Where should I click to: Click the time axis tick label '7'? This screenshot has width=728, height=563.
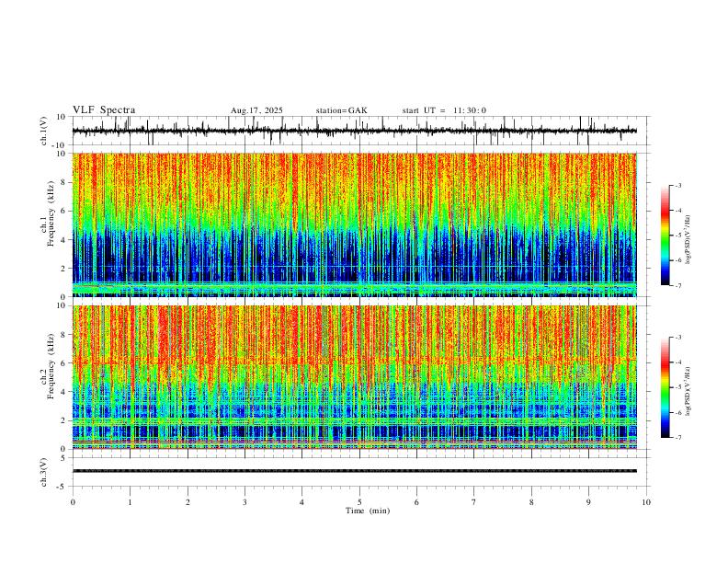[474, 502]
